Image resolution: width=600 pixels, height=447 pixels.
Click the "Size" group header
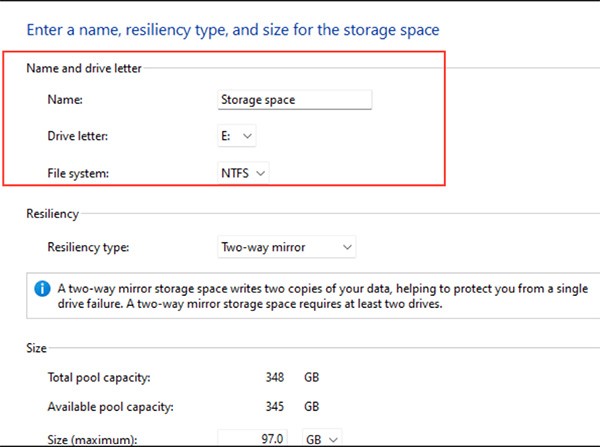37,348
